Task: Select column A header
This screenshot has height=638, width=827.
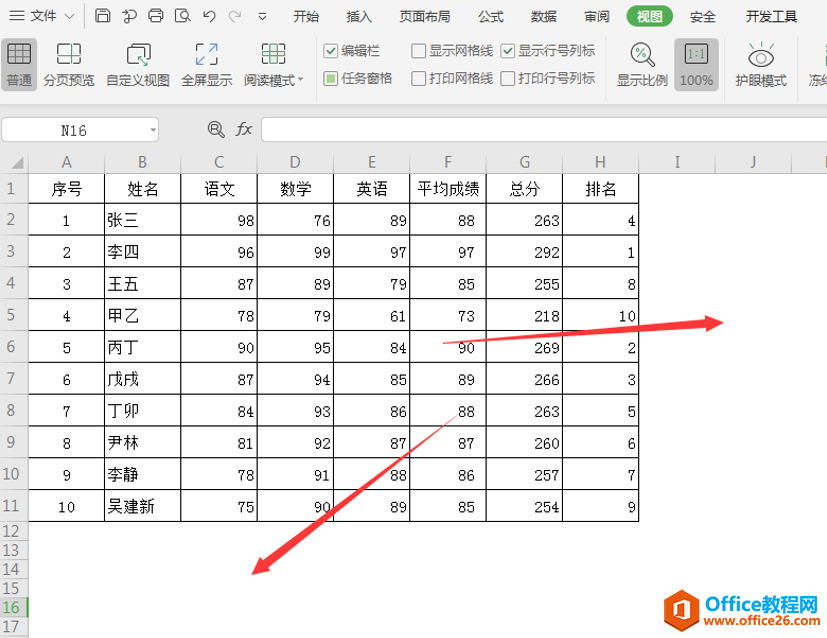Action: pyautogui.click(x=66, y=162)
